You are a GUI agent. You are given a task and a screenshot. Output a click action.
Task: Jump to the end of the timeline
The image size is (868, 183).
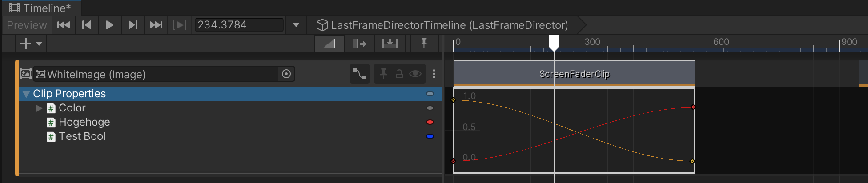pos(156,25)
